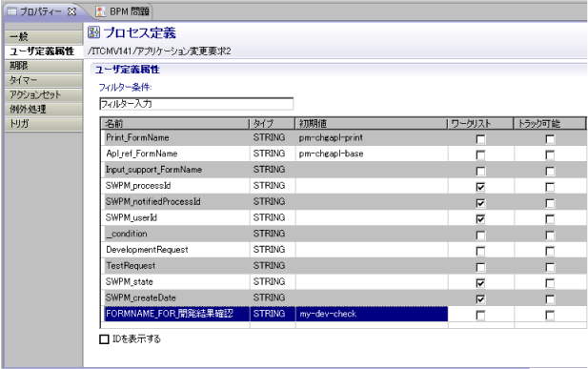Toggle the IDを表示する checkbox

[104, 339]
